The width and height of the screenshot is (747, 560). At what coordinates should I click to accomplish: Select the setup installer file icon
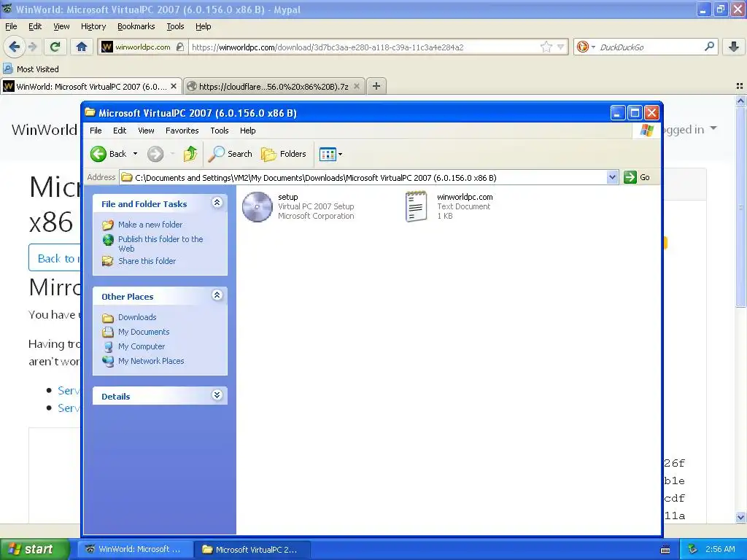coord(257,206)
